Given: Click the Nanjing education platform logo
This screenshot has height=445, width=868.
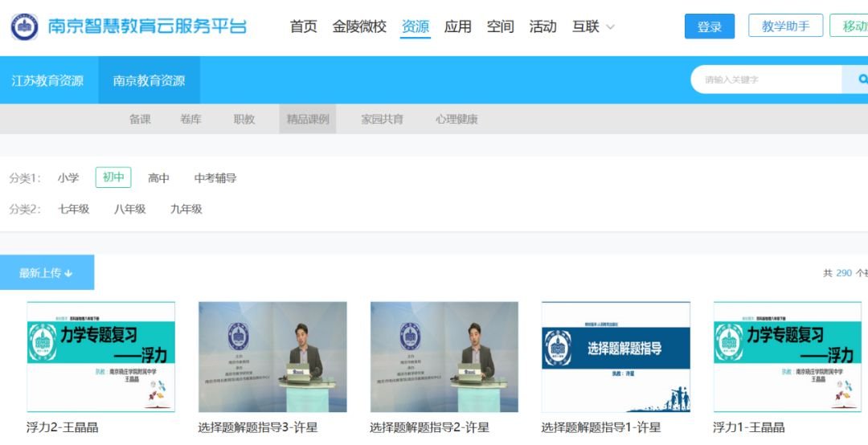Looking at the screenshot, I should point(24,27).
